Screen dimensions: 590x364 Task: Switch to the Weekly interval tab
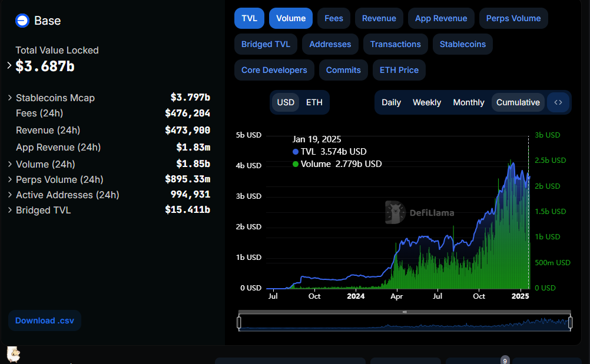426,102
